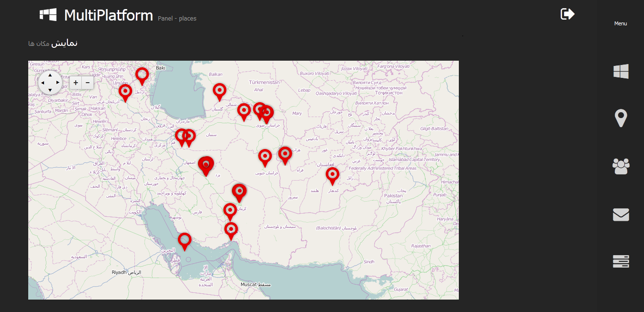Screen dimensions: 644x312
Task: Select the left marker of pair near قم
Action: pos(181,137)
